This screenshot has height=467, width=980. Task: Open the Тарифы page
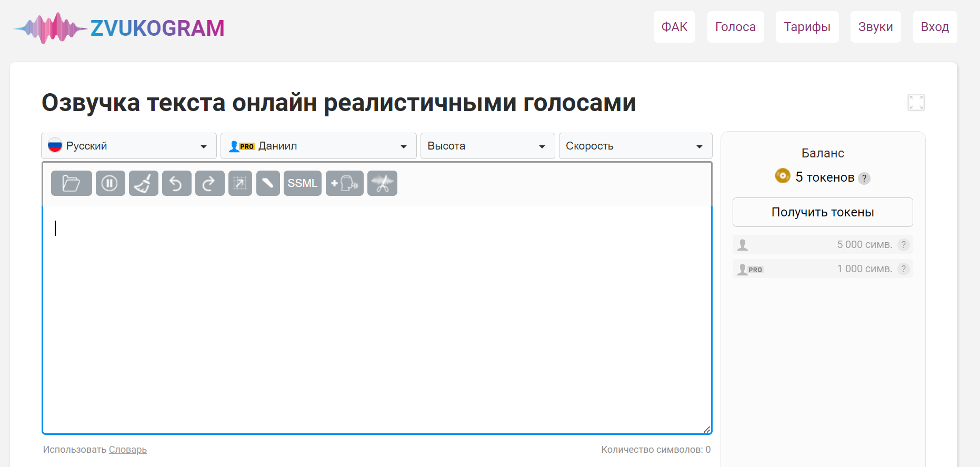(807, 27)
